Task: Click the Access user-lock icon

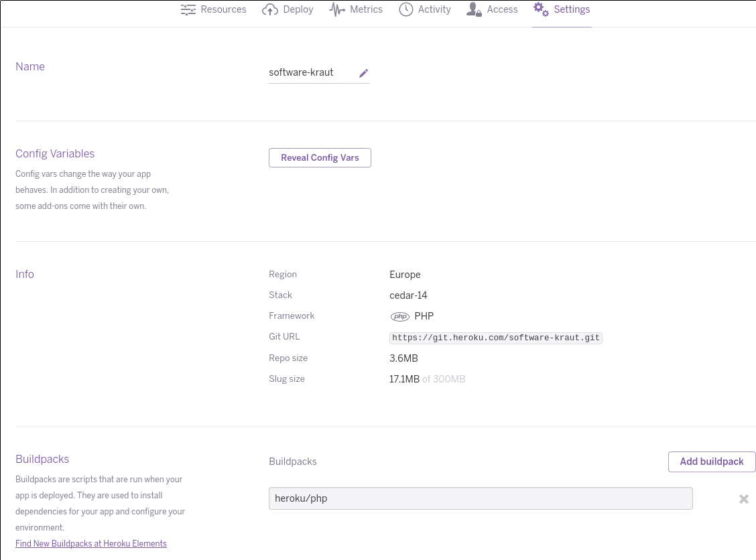Action: tap(474, 9)
